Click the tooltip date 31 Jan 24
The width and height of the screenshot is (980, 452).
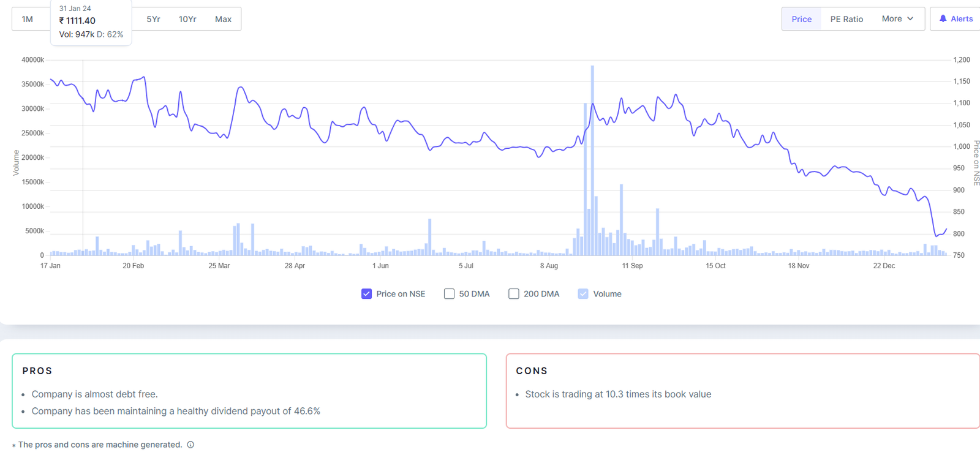(x=75, y=9)
